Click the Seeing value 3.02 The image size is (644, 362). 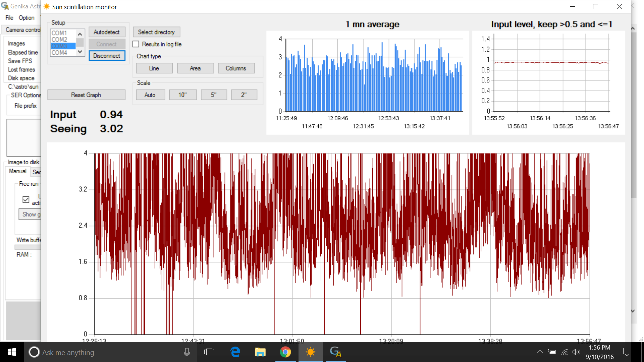112,129
